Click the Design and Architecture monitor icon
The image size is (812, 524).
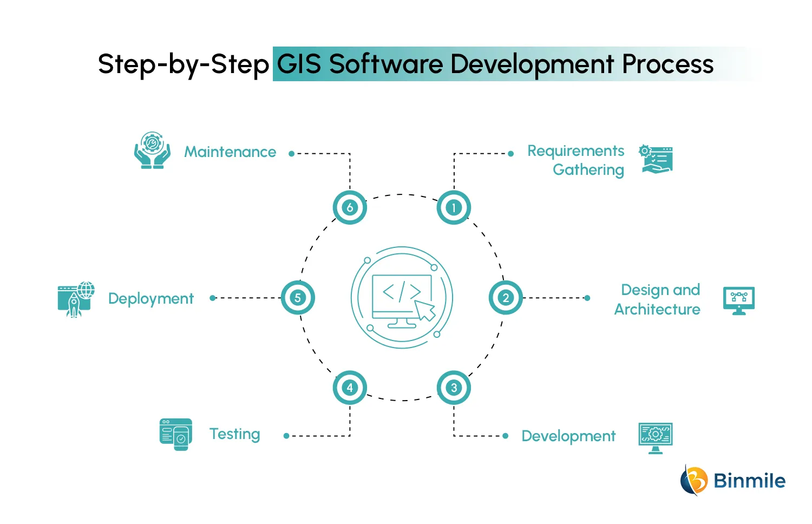(739, 301)
